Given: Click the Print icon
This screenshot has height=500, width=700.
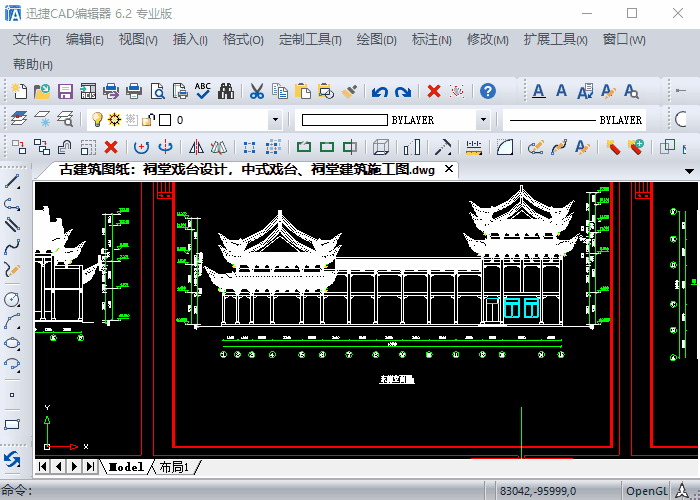Looking at the screenshot, I should (134, 92).
